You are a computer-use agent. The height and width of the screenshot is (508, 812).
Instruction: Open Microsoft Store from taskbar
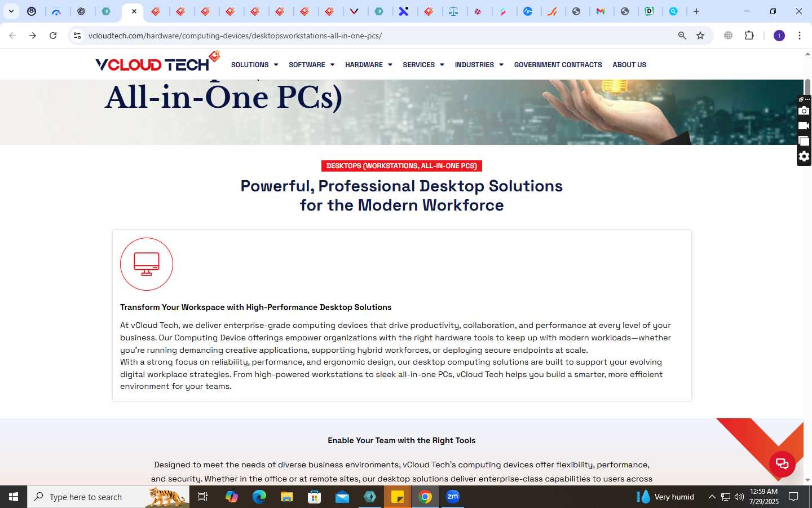pyautogui.click(x=314, y=497)
